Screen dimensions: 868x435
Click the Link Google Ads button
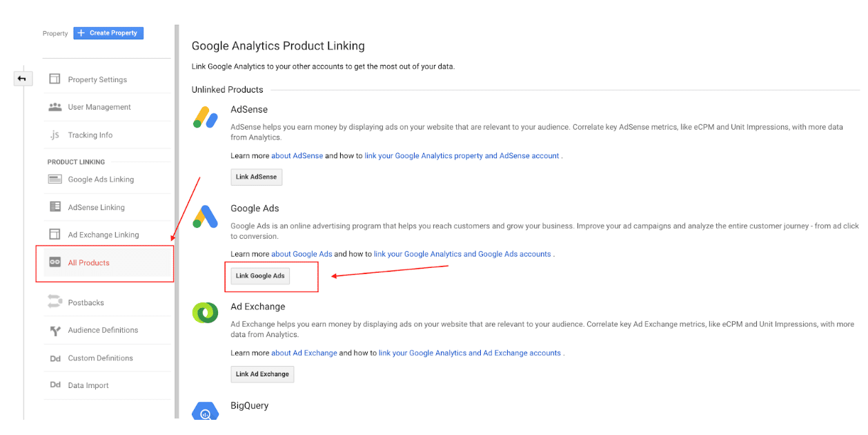[x=260, y=275]
